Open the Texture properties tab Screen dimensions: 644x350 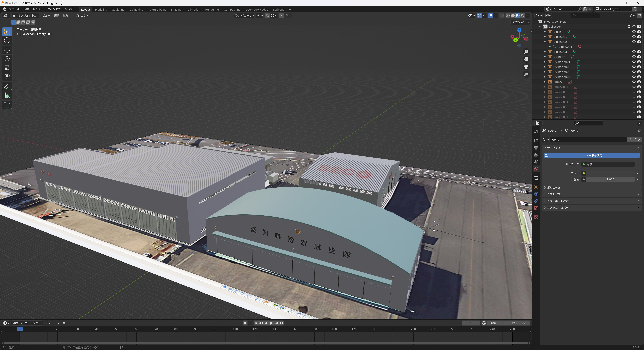point(536,217)
